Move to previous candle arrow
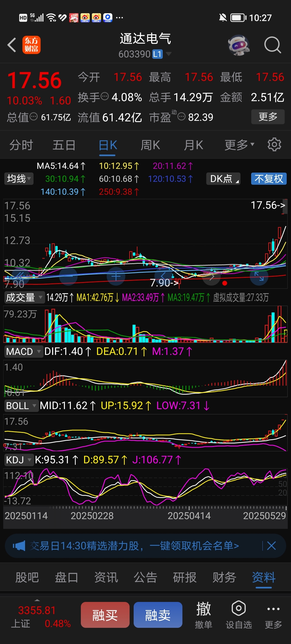The width and height of the screenshot is (291, 644). coord(163,276)
